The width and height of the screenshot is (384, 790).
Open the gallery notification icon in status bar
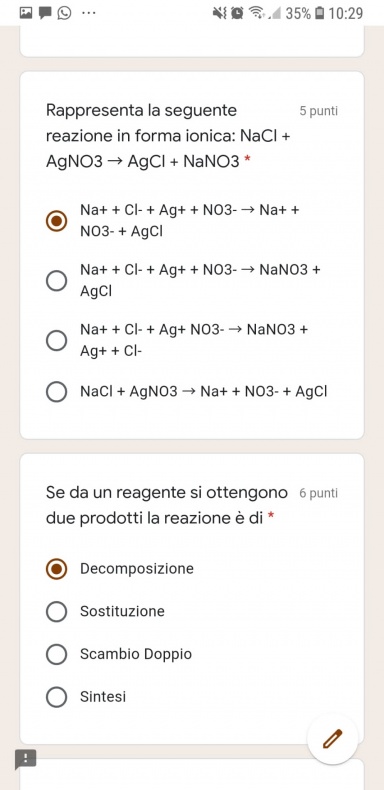pos(26,13)
